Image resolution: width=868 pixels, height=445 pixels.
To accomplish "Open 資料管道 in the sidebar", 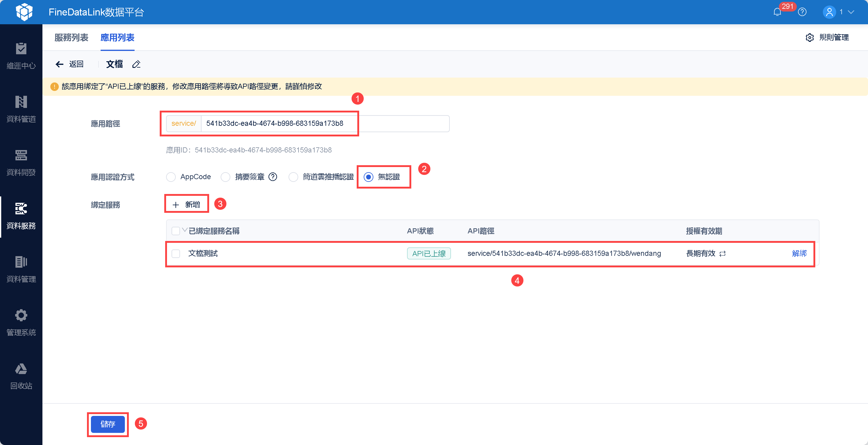I will click(21, 109).
